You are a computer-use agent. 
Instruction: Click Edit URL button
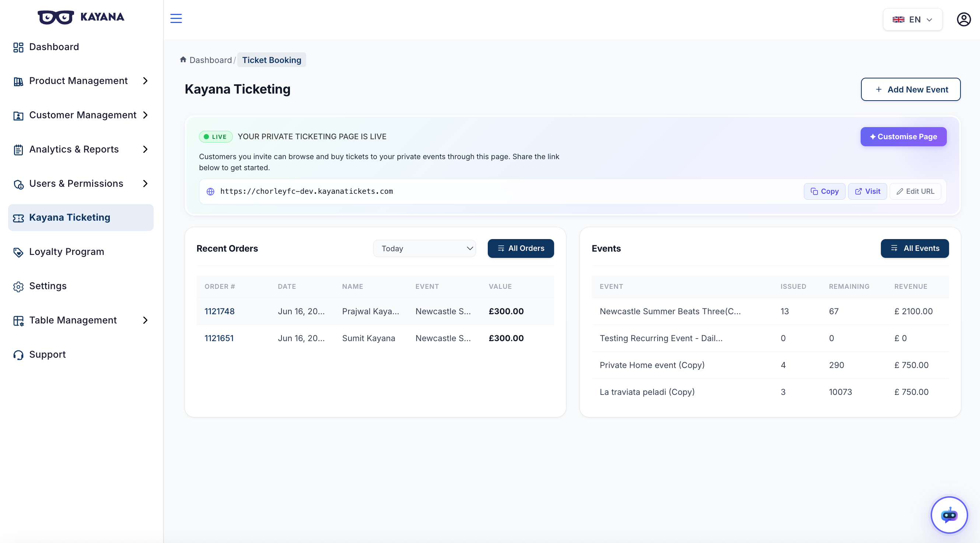[915, 192]
